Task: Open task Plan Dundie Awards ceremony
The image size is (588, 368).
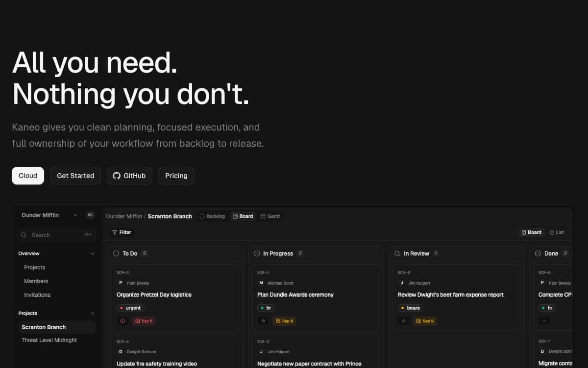Action: coord(295,295)
